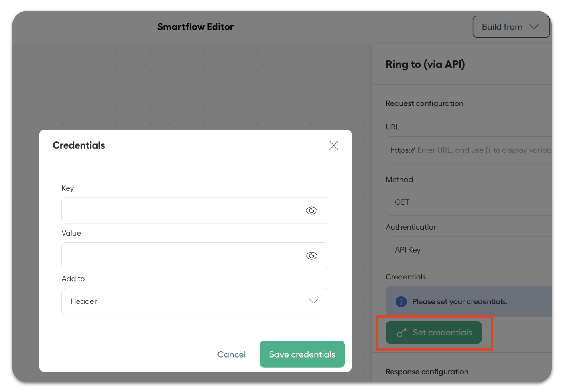Cancel the credentials dialog
The width and height of the screenshot is (561, 392).
tap(231, 354)
